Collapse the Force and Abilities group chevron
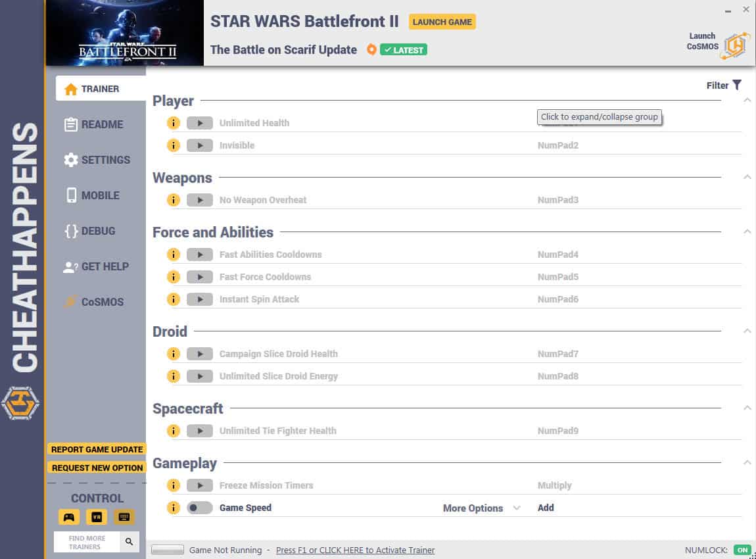 tap(747, 231)
